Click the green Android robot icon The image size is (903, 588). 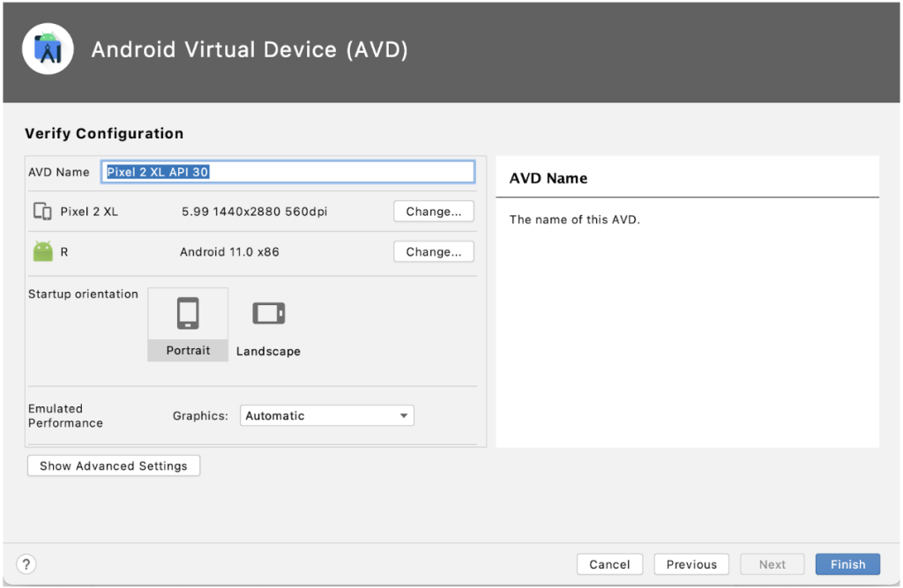pyautogui.click(x=42, y=252)
